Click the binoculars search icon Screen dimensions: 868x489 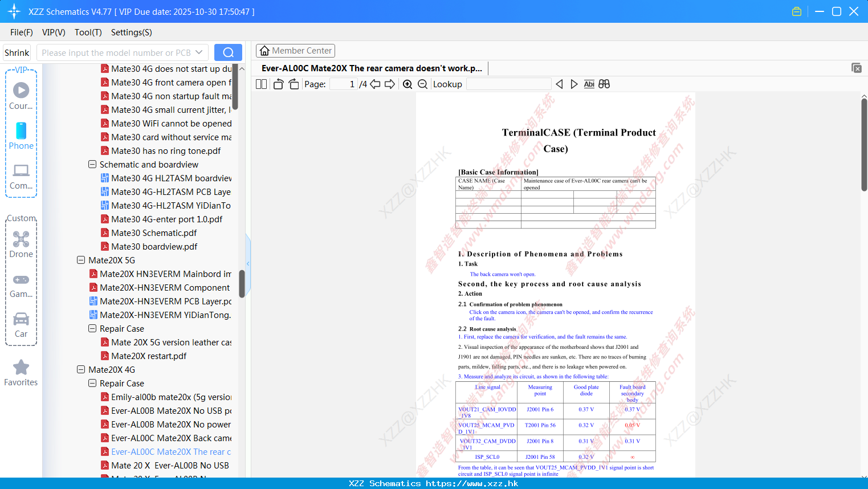(604, 84)
